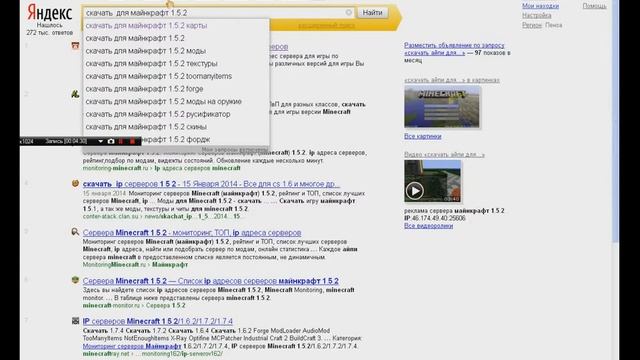Play the Minecraft video thumbnail
The height and width of the screenshot is (360, 640).
[432, 181]
